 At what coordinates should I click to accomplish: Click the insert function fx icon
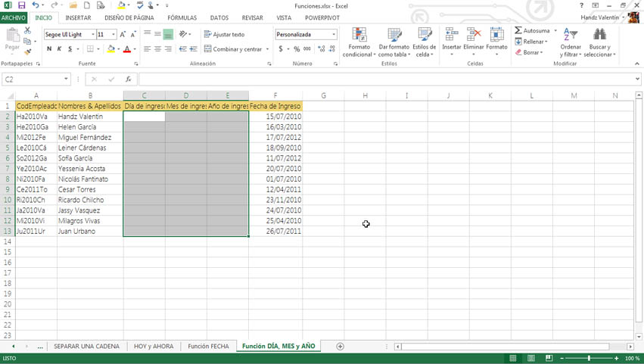click(129, 79)
